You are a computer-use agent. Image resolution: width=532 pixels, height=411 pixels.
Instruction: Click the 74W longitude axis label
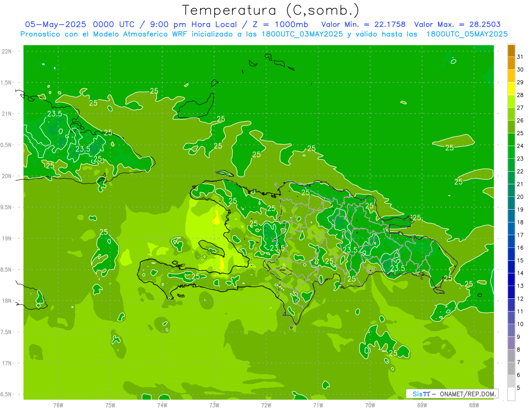click(x=162, y=405)
